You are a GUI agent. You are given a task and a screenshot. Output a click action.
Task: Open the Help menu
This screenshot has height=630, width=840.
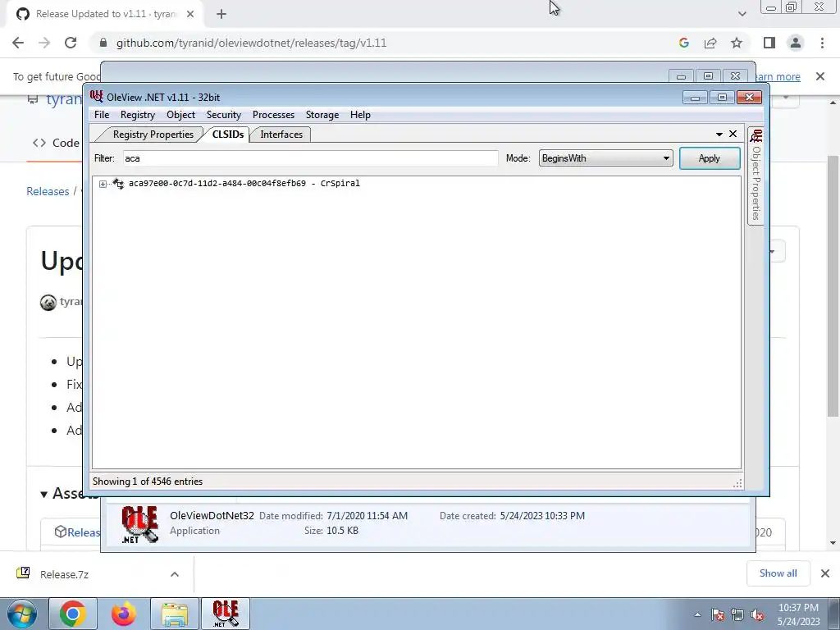click(x=360, y=115)
